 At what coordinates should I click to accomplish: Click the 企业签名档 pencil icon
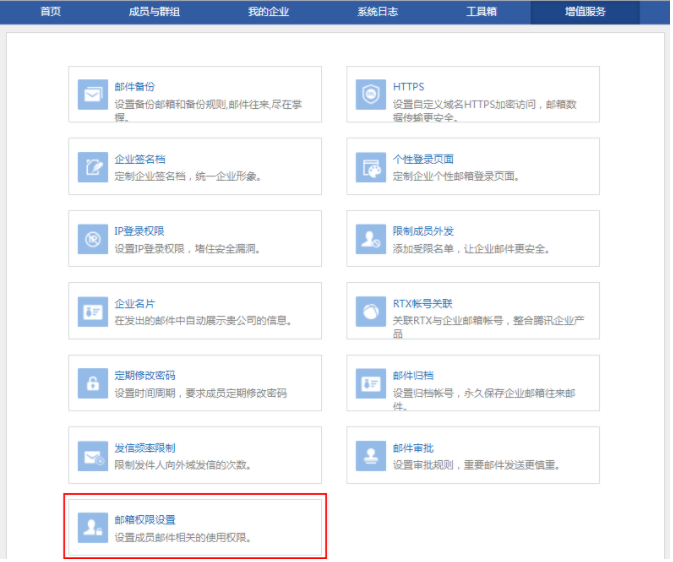[x=93, y=167]
